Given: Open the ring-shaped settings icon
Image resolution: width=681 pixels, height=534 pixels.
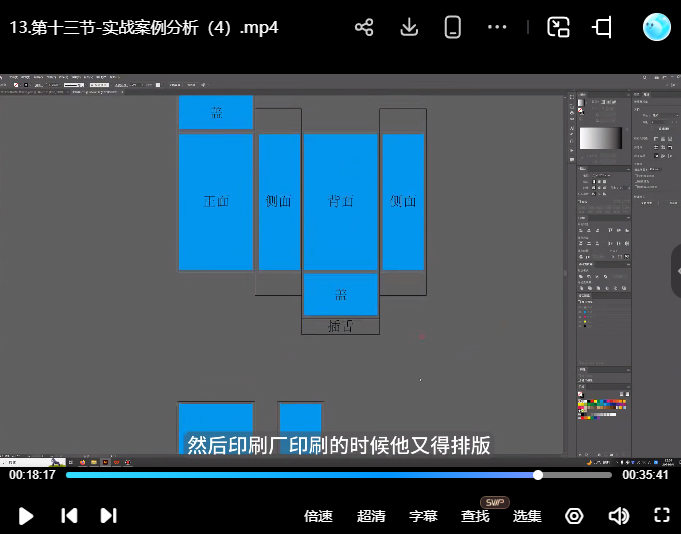Looking at the screenshot, I should click(574, 516).
